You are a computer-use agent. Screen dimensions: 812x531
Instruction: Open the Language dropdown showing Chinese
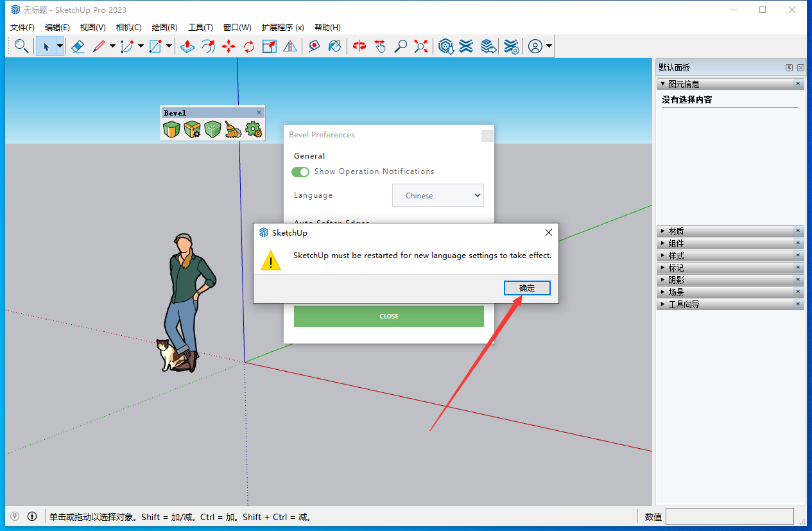click(x=438, y=196)
